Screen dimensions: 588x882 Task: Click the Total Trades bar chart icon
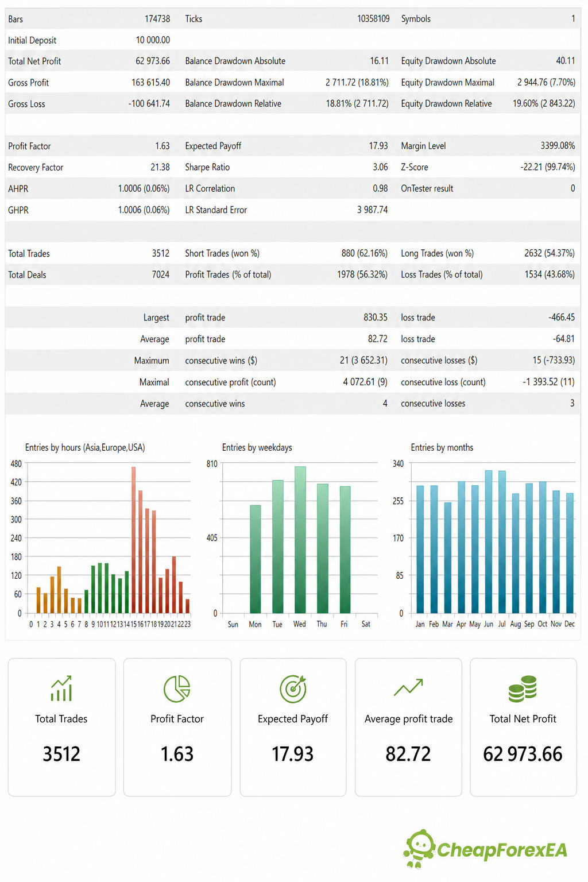pyautogui.click(x=61, y=688)
